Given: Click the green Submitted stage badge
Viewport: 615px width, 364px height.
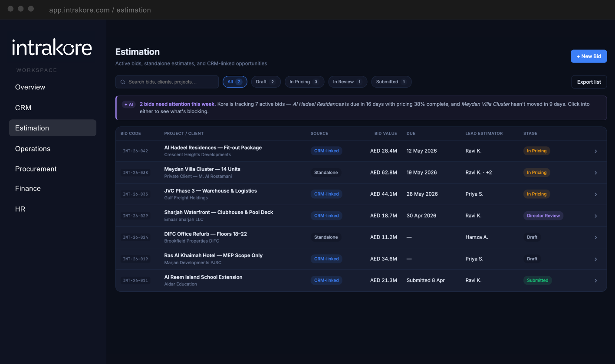Looking at the screenshot, I should tap(538, 281).
